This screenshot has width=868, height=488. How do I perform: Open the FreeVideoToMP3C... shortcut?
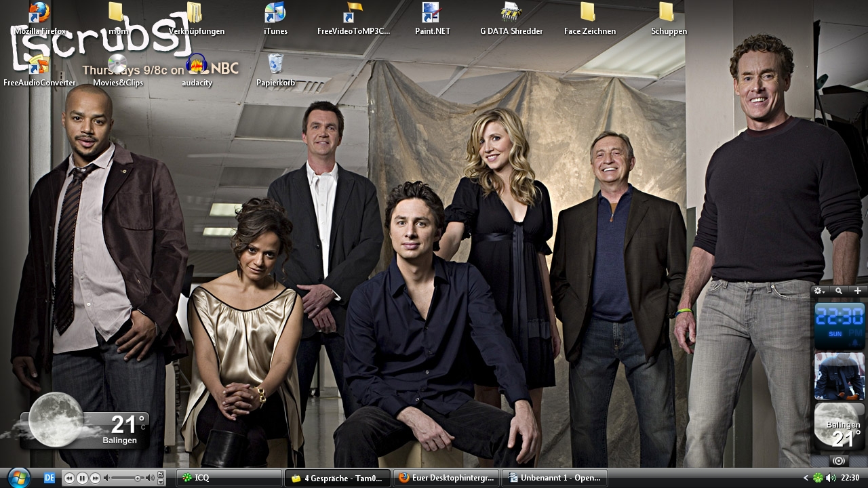[x=353, y=19]
